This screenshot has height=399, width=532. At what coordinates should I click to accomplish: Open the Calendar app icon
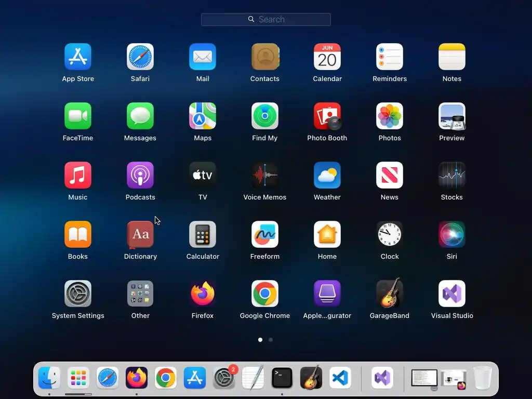327,57
